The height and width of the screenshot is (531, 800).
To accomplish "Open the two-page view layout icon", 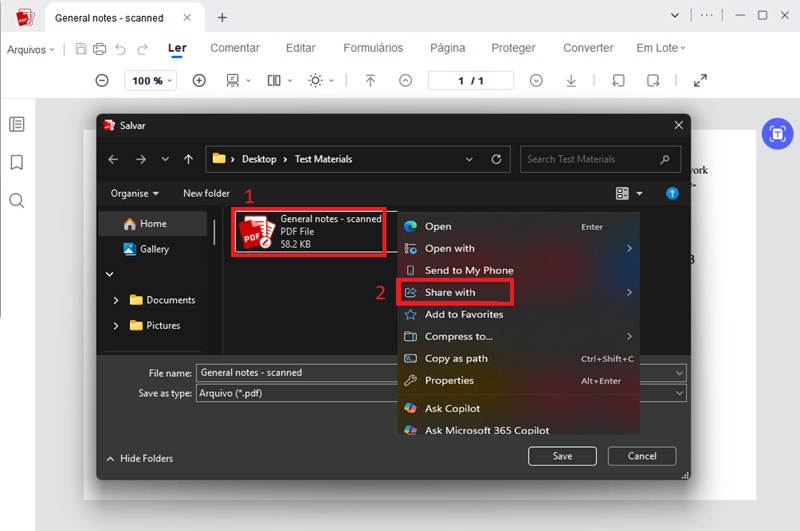I will click(274, 80).
